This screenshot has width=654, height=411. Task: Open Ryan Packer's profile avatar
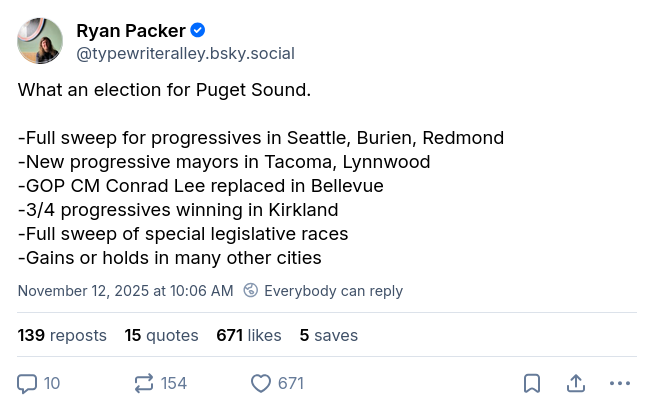[x=40, y=41]
